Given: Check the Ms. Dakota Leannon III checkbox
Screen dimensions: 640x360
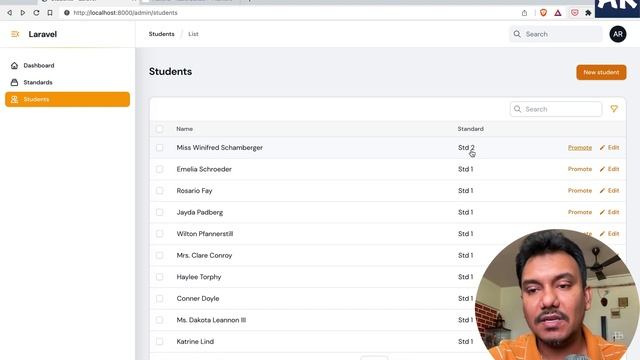Looking at the screenshot, I should click(160, 320).
